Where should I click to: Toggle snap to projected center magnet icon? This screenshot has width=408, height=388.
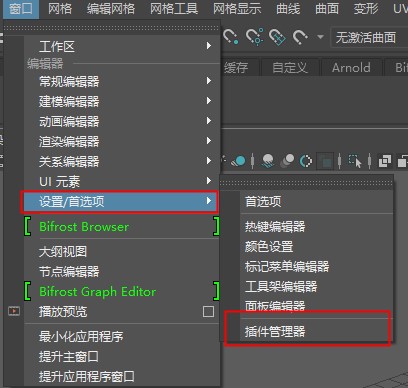click(x=255, y=37)
